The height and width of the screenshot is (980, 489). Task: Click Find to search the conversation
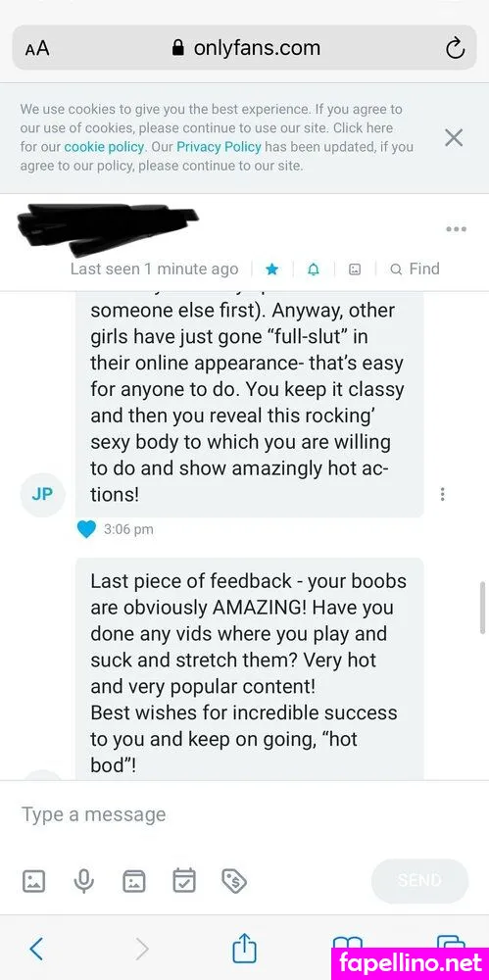click(x=415, y=269)
